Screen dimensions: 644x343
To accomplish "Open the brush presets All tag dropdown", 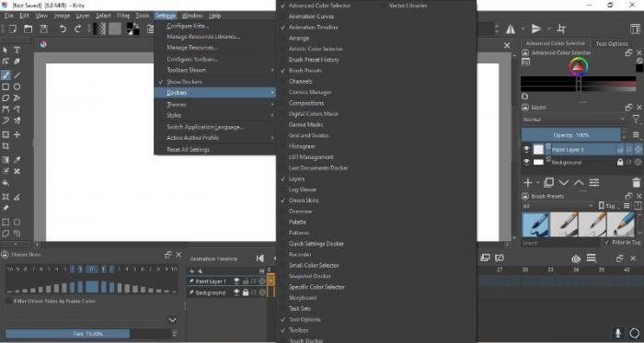I will click(x=558, y=206).
